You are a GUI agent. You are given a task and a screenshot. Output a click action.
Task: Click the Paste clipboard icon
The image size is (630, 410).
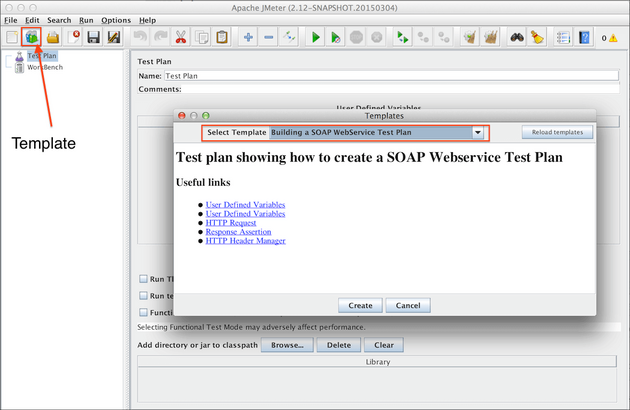coord(222,38)
